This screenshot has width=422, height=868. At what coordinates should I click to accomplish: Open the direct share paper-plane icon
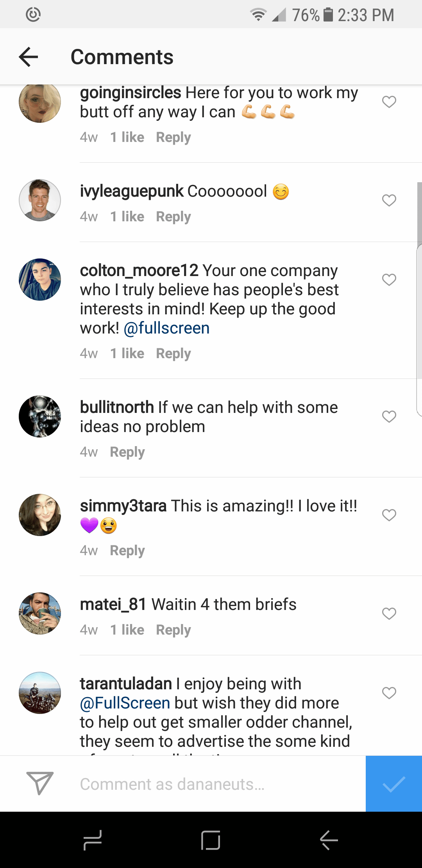[40, 783]
